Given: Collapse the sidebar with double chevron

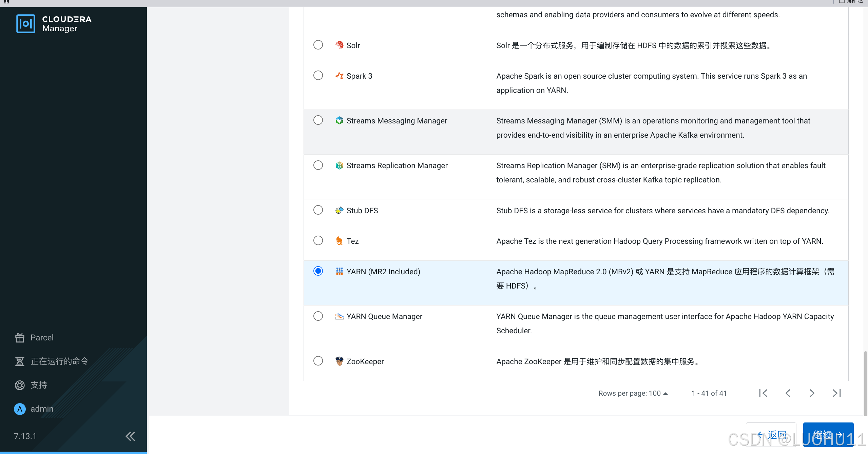Looking at the screenshot, I should pos(130,436).
